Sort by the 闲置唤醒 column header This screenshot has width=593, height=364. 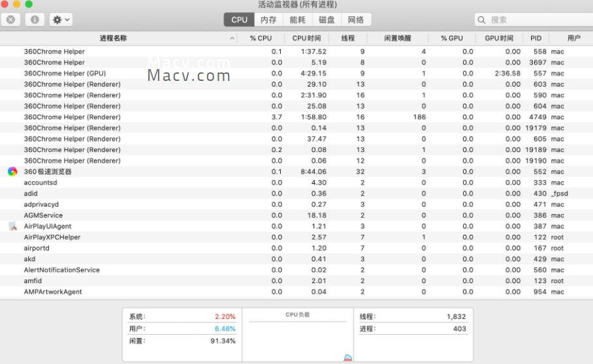[x=398, y=38]
